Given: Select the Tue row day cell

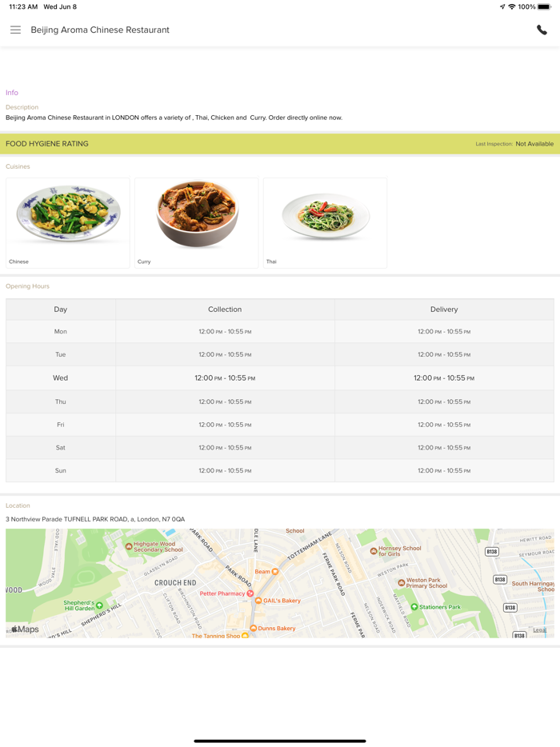Looking at the screenshot, I should pyautogui.click(x=61, y=354).
